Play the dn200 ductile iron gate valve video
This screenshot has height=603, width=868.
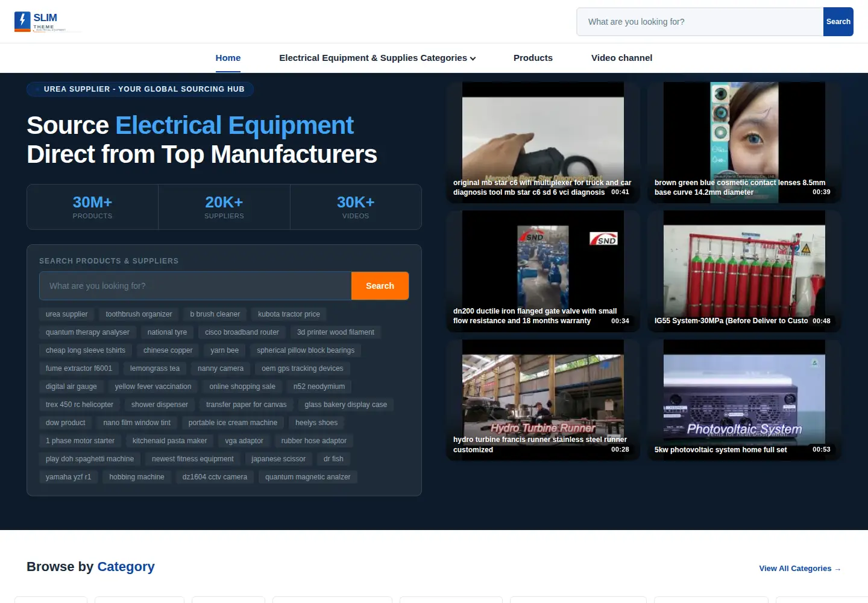click(543, 271)
